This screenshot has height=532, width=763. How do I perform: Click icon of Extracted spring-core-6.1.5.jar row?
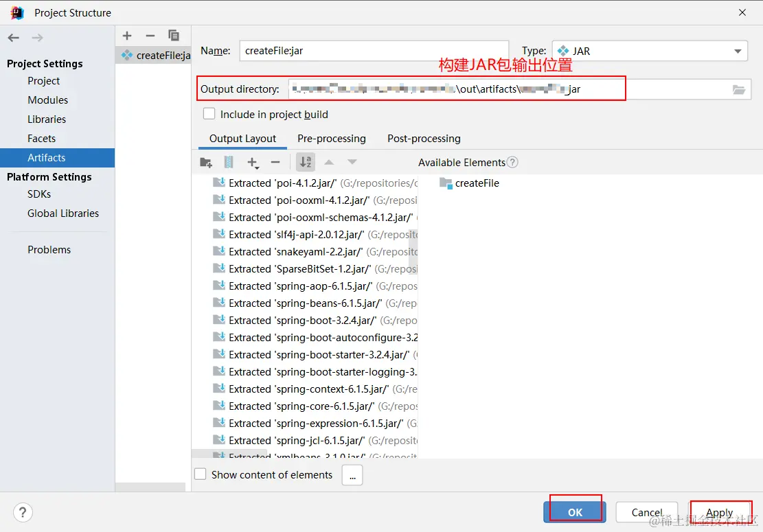tap(219, 406)
